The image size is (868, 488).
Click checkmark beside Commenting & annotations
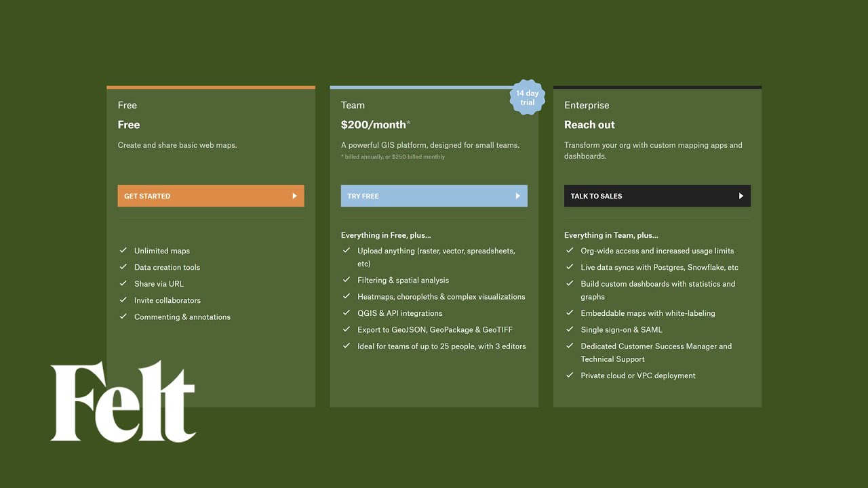pos(123,317)
